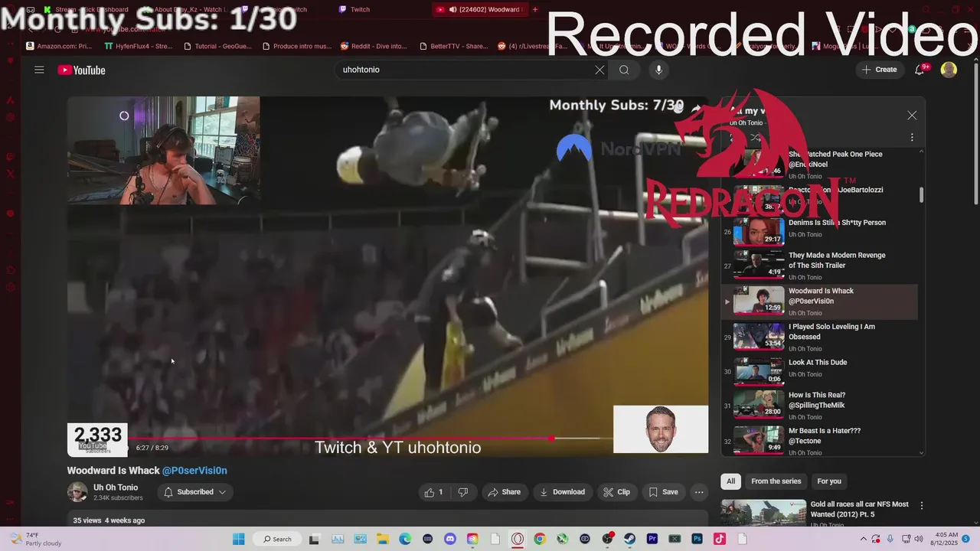Open YouTube notifications bell

click(x=920, y=70)
